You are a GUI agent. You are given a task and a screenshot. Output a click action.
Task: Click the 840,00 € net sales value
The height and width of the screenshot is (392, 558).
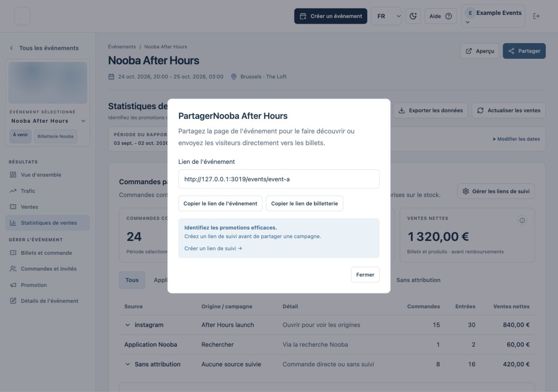(516, 325)
